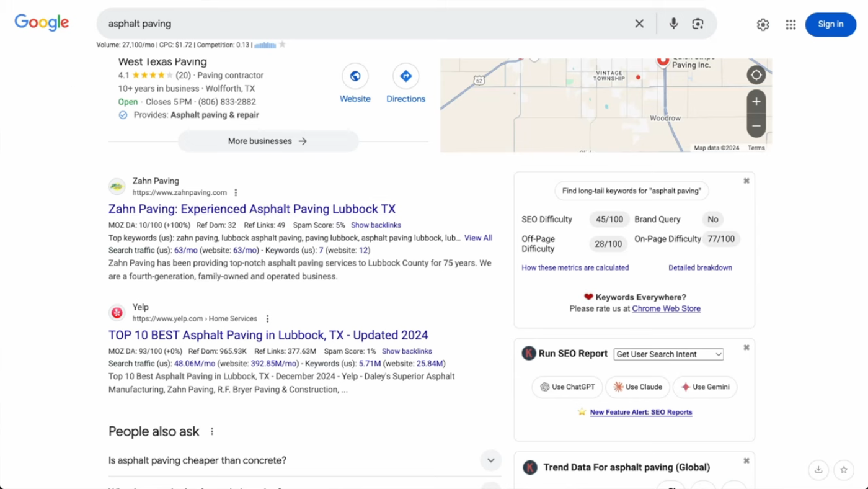
Task: Click Use ChatGPT button
Action: tap(567, 387)
